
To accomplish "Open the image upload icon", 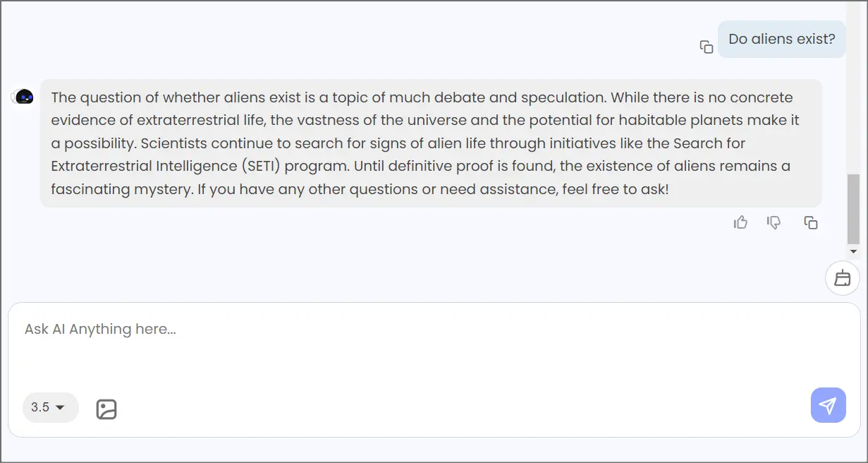I will tap(106, 408).
